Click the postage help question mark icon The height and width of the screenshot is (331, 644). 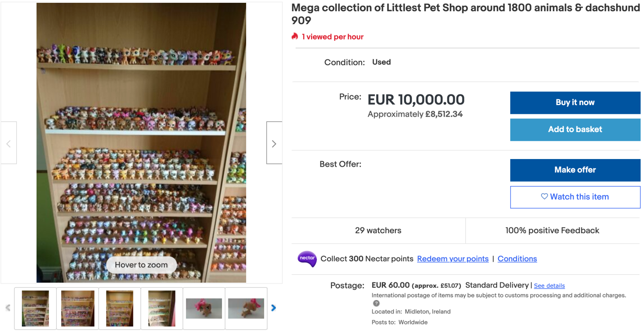pyautogui.click(x=376, y=303)
